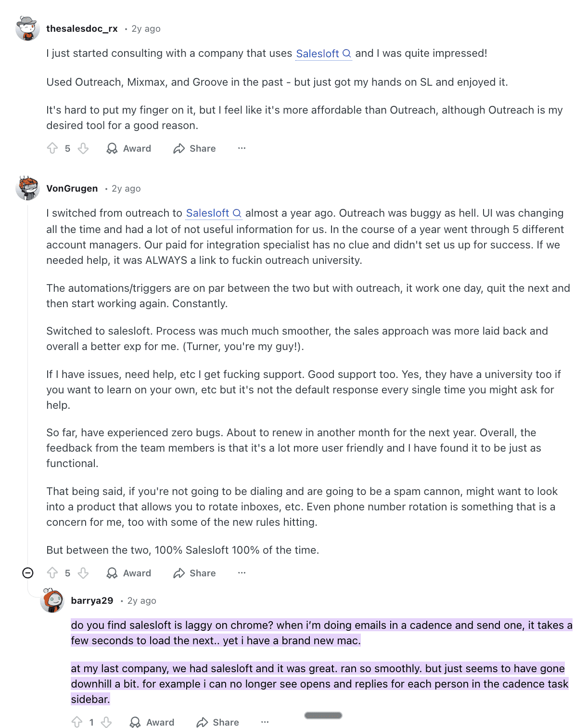Open the overflow menu under barrya29's reply
This screenshot has height=728, width=587.
(265, 722)
